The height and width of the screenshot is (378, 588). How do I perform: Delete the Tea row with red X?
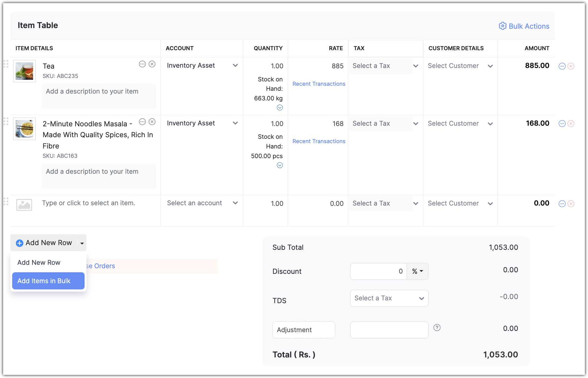click(571, 66)
